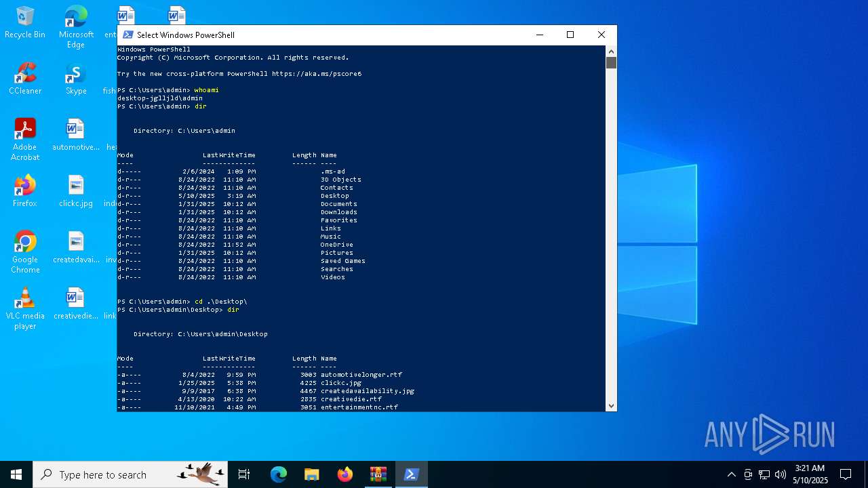The image size is (868, 488).
Task: Launch CCleaner from the desktop
Action: tap(25, 79)
